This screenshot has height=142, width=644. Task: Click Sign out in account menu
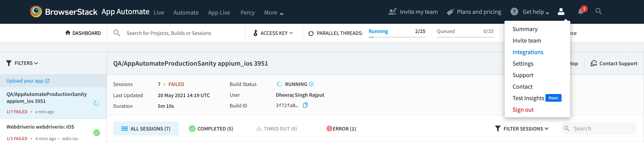[x=523, y=110]
